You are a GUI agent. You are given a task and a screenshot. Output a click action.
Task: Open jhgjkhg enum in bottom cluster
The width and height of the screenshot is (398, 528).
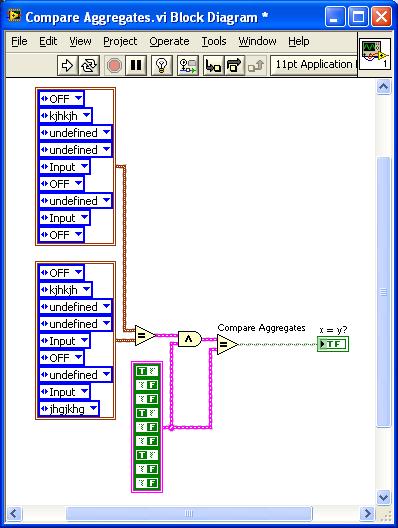coord(69,409)
